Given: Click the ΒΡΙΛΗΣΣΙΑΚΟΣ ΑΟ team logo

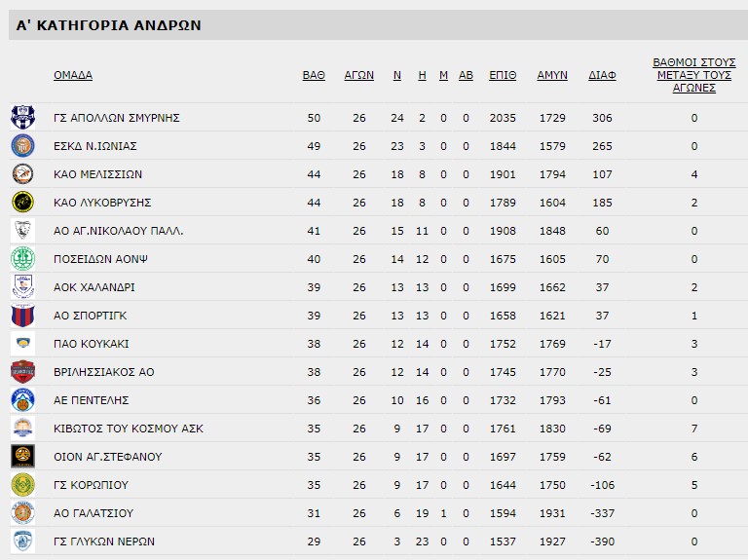Looking at the screenshot, I should (x=22, y=372).
